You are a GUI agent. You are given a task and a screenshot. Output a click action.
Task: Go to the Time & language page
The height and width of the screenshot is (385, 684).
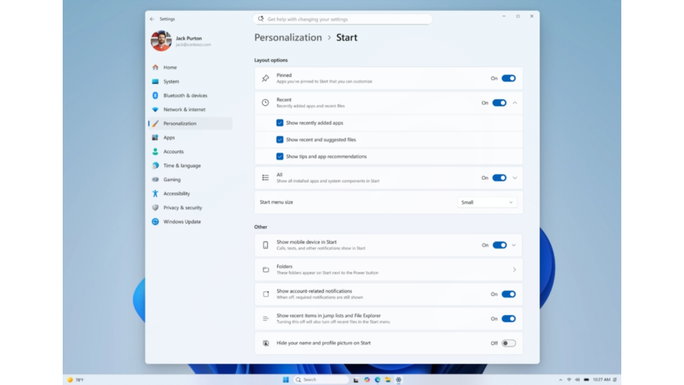pyautogui.click(x=182, y=166)
